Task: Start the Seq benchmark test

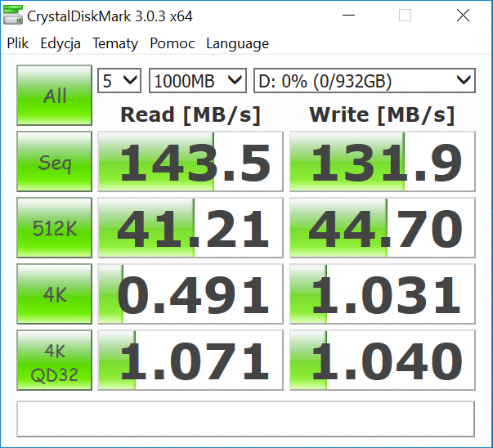Action: [x=55, y=162]
